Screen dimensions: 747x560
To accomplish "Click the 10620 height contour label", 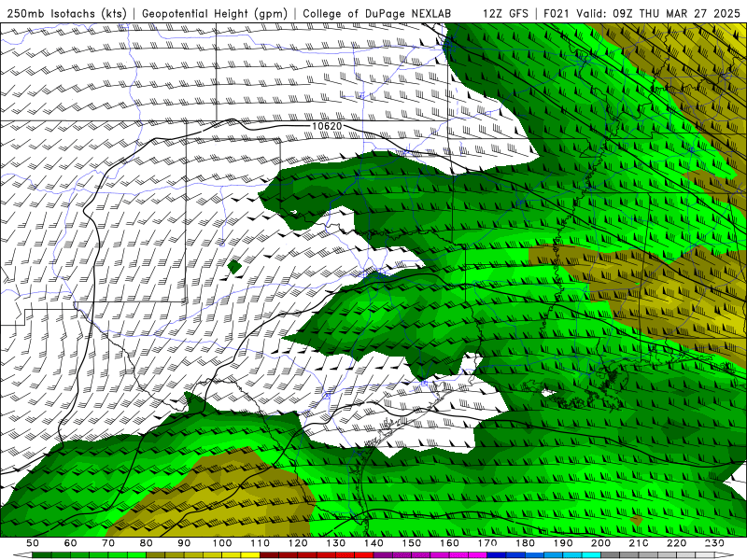I will [x=327, y=126].
